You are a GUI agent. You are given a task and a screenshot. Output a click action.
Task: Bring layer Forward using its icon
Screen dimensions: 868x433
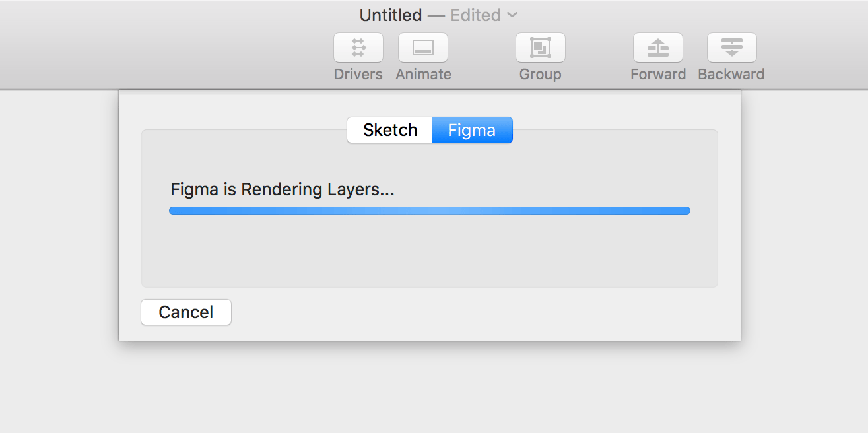(x=658, y=48)
